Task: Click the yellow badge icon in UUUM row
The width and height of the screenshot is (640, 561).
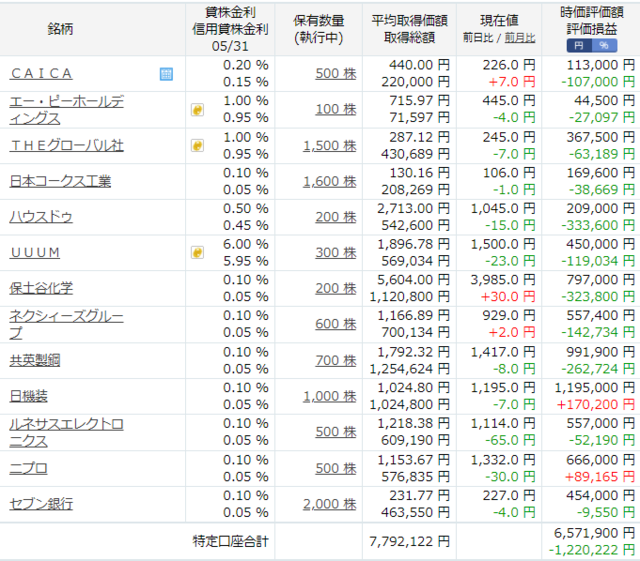Action: point(198,253)
